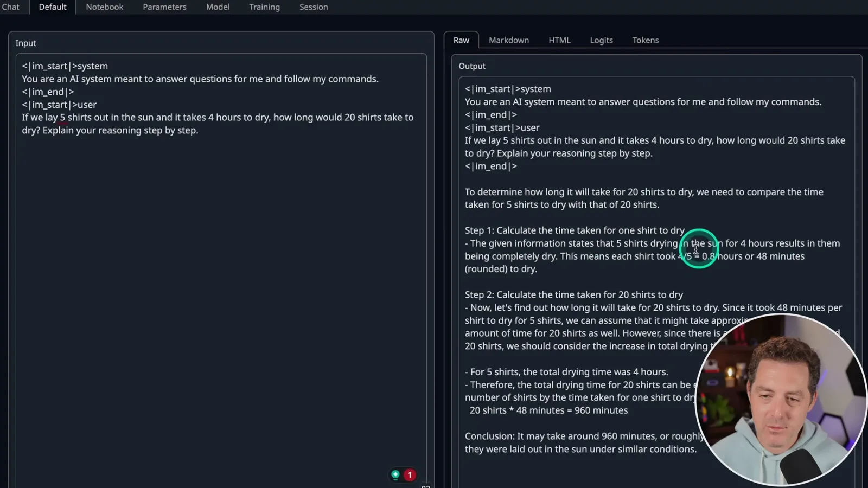The image size is (868, 488).
Task: Click the token count badge below Input
Action: point(426,486)
